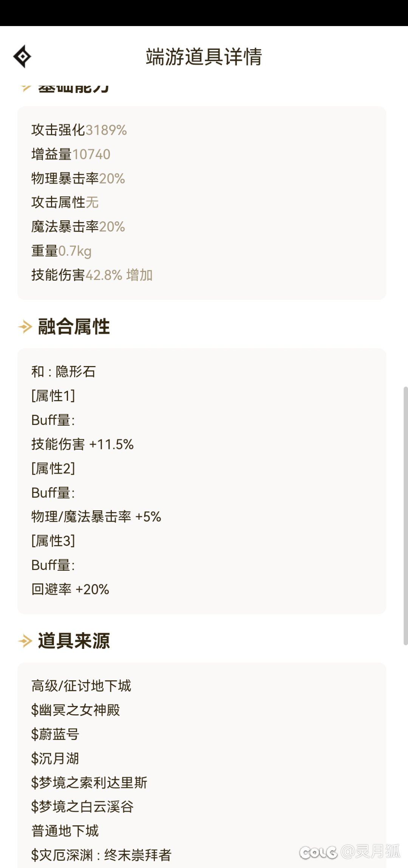Tap the 端游道具详情 page title

[x=204, y=57]
